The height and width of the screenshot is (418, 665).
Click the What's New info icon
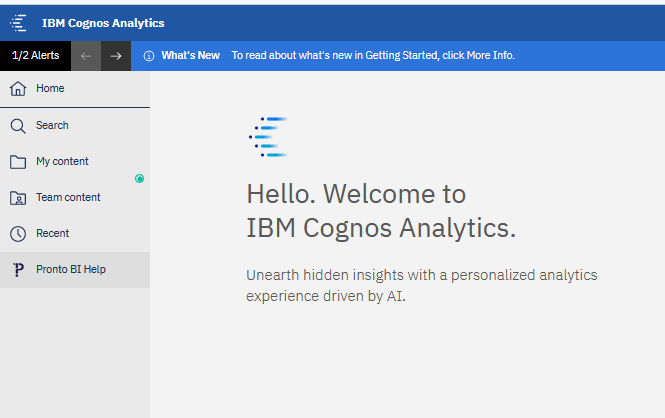(149, 56)
